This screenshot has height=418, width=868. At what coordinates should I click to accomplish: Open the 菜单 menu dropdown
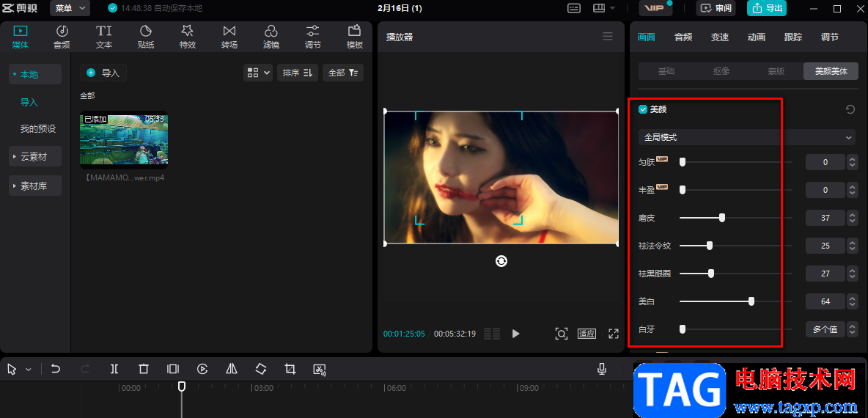[70, 8]
